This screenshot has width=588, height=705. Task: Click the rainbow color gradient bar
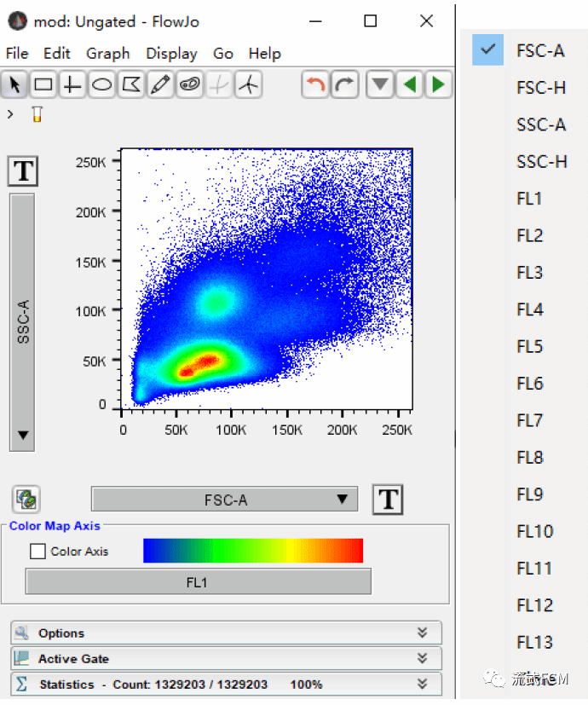pyautogui.click(x=253, y=551)
